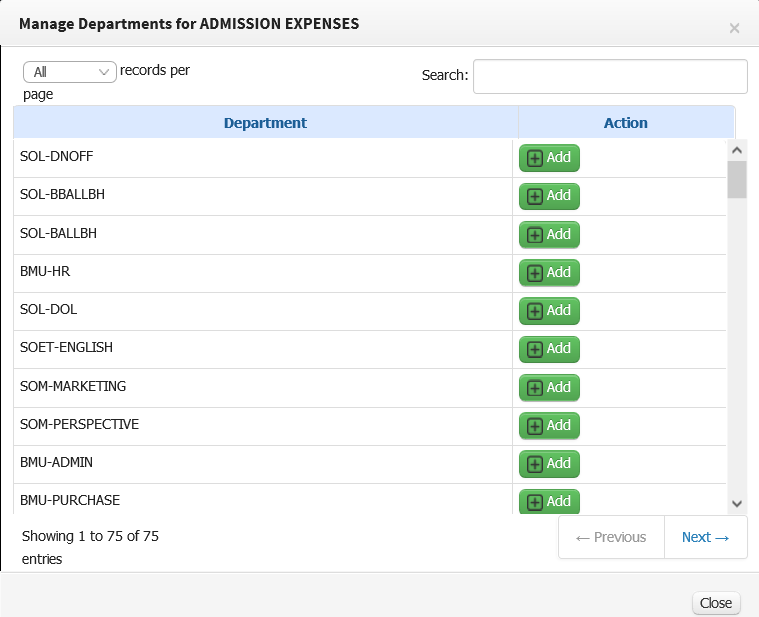The image size is (759, 617).
Task: Add the SOL-DOL department
Action: (549, 311)
